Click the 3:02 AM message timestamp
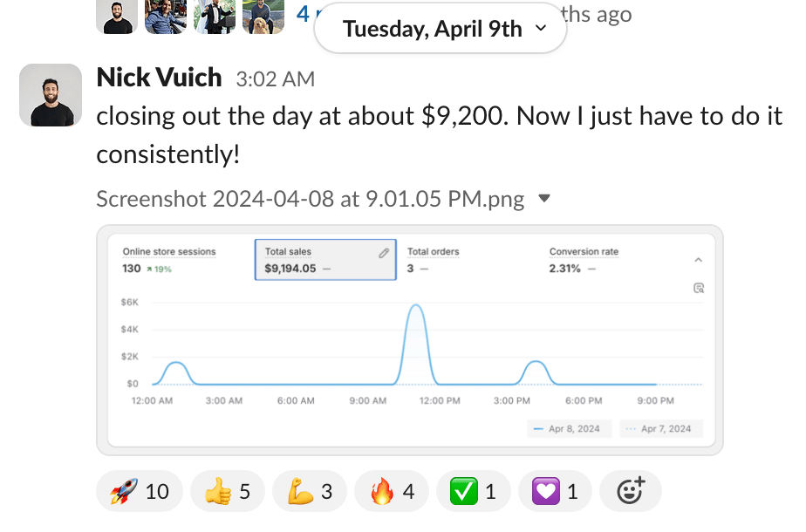Image resolution: width=806 pixels, height=532 pixels. [x=275, y=79]
